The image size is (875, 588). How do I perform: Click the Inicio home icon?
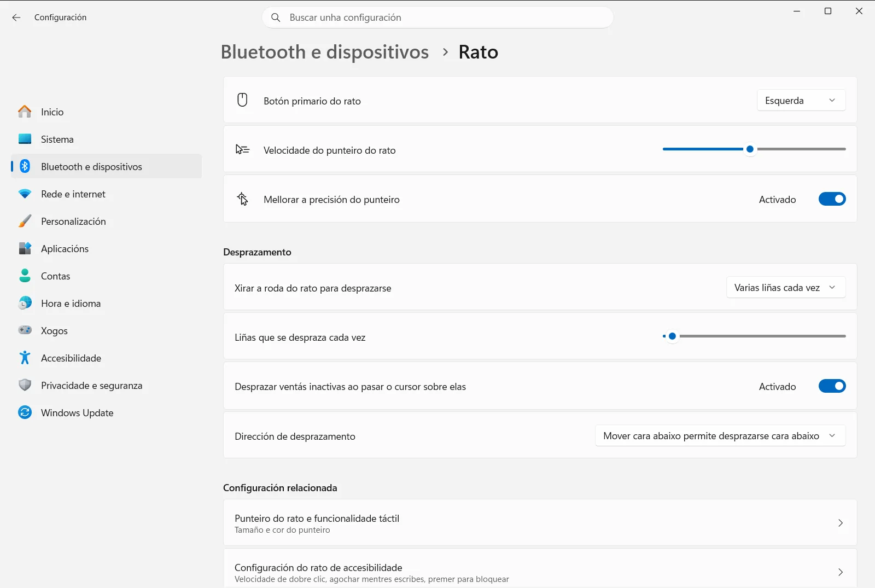[25, 112]
